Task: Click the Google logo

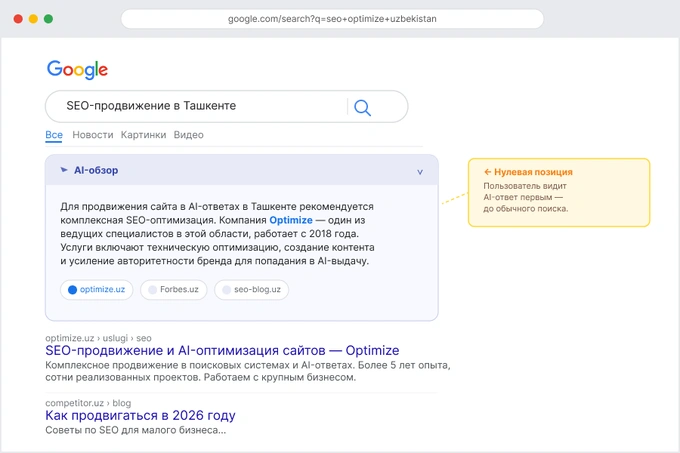Action: point(77,70)
